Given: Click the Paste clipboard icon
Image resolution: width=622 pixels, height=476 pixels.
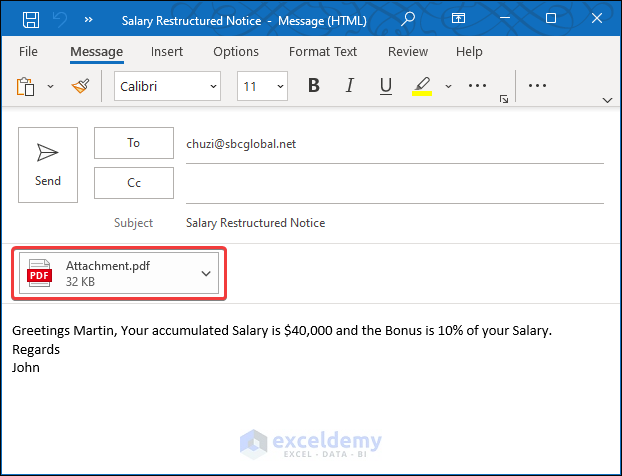Looking at the screenshot, I should pyautogui.click(x=25, y=86).
